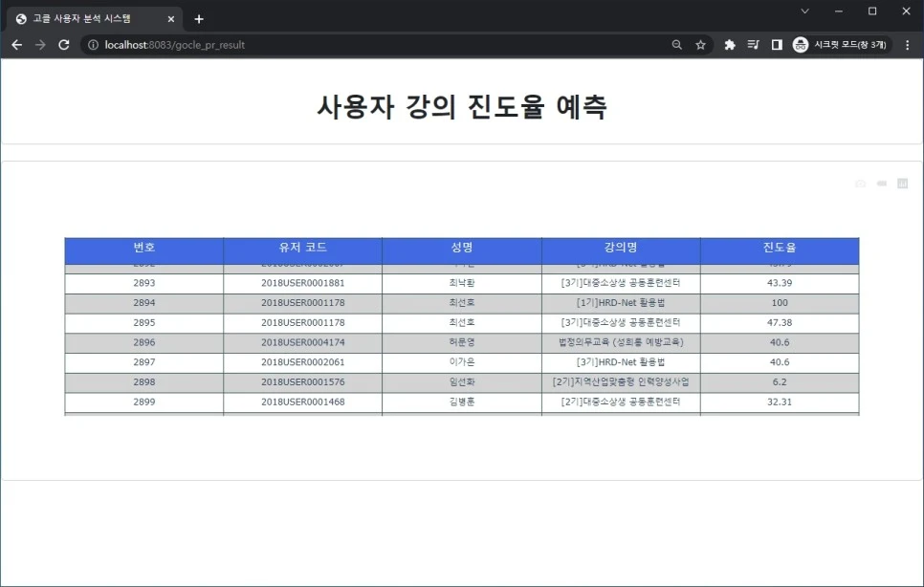The width and height of the screenshot is (924, 587).
Task: Click the save-as-image camera icon above the table
Action: click(x=860, y=183)
